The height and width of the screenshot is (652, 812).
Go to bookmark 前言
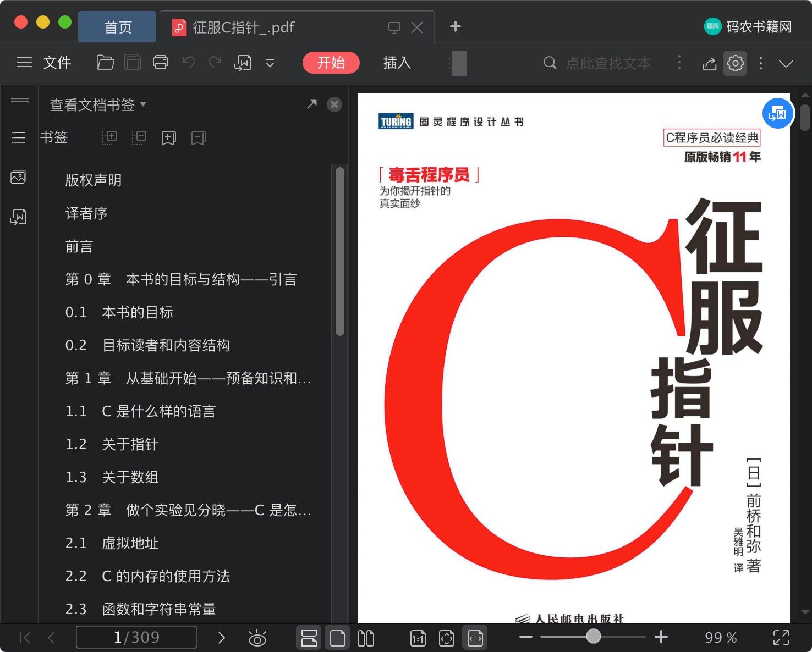(79, 246)
